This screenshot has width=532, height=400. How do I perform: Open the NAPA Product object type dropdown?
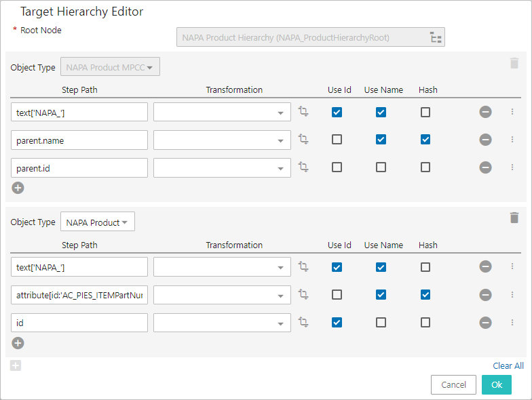98,222
